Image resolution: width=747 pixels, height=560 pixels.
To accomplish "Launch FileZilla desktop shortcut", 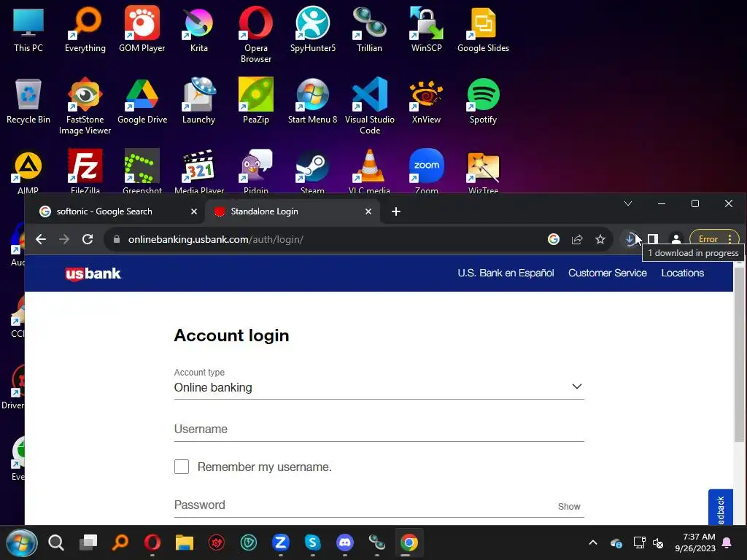I will coord(85,171).
